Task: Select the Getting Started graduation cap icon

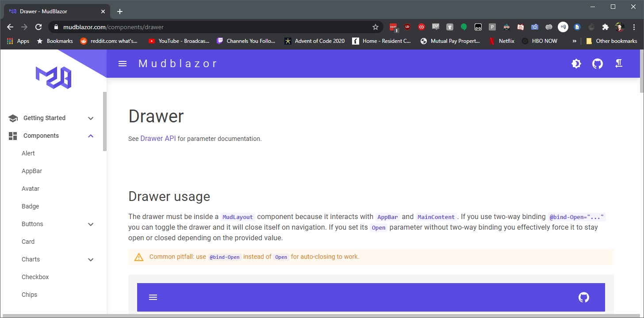Action: [12, 117]
